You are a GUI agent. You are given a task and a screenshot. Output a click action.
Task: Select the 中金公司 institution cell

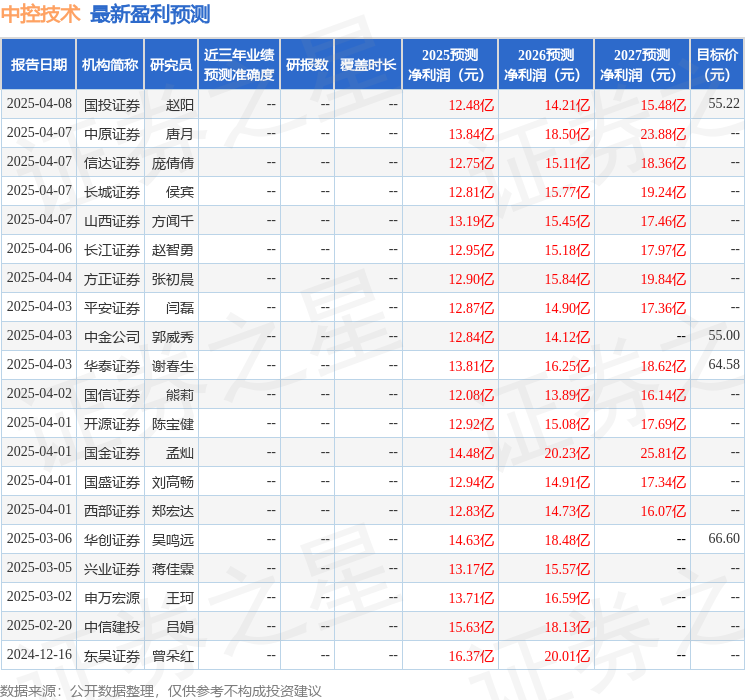(112, 337)
